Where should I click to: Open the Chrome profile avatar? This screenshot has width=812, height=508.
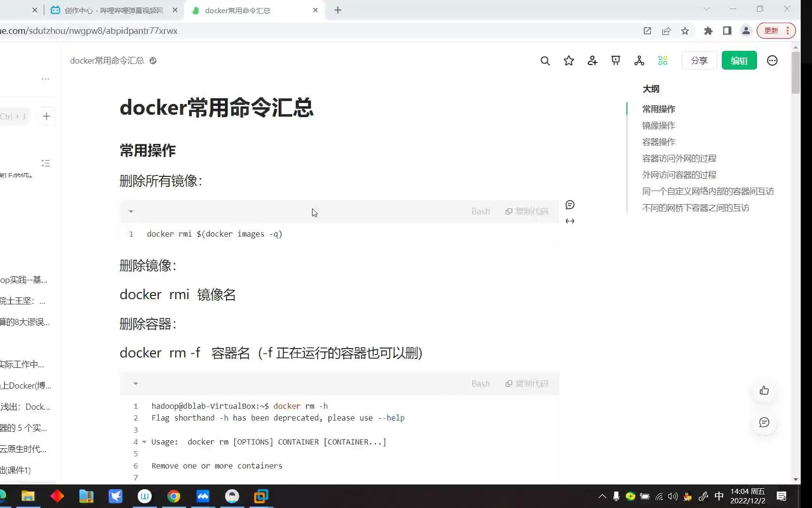pyautogui.click(x=746, y=31)
